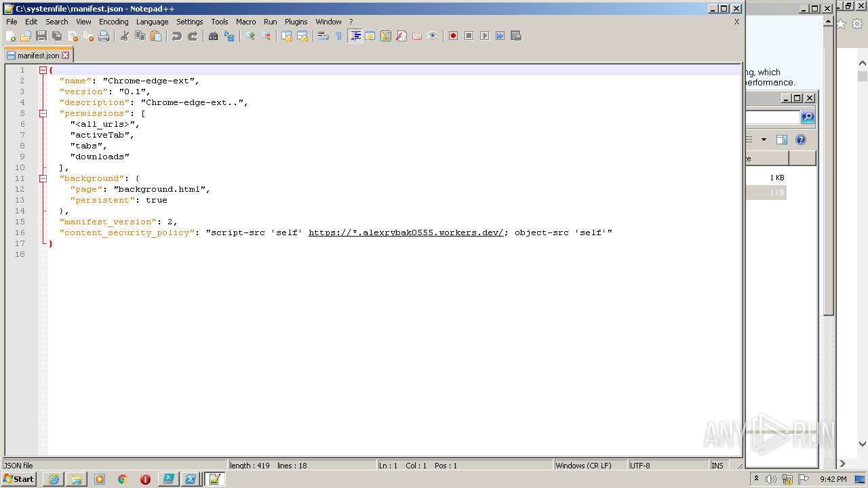This screenshot has width=868, height=488.
Task: Click the Paste clipboard icon
Action: 156,36
